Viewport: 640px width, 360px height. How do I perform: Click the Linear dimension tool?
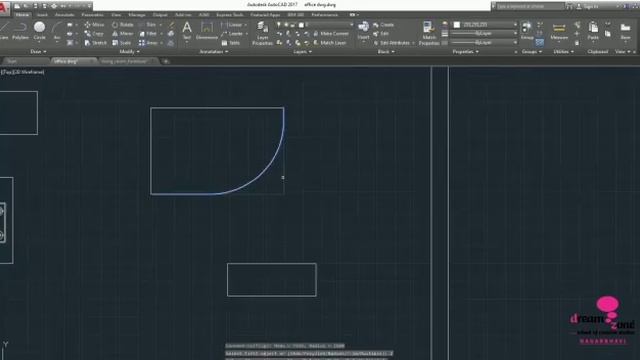coord(232,25)
